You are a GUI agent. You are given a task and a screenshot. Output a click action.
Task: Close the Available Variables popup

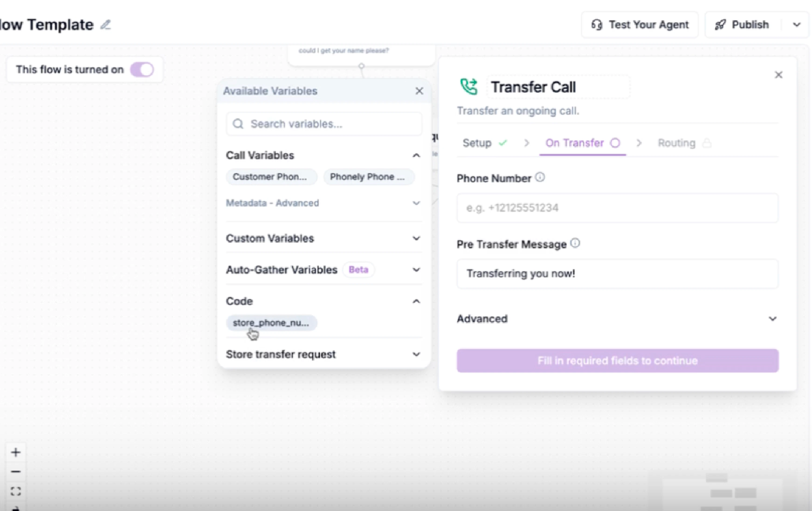[x=419, y=91]
